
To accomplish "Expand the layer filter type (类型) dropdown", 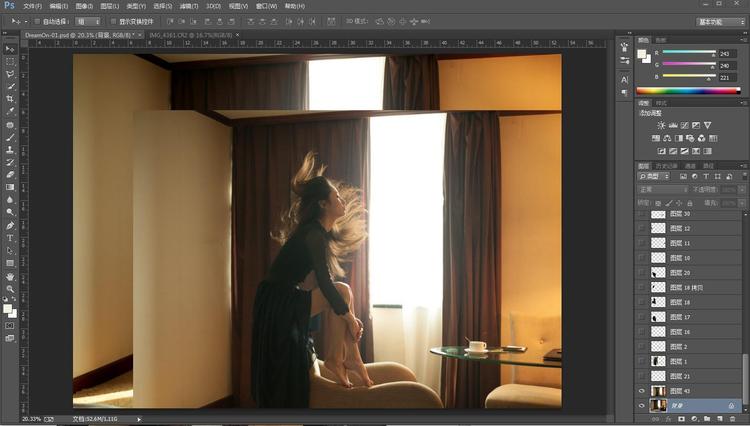I will pyautogui.click(x=655, y=177).
